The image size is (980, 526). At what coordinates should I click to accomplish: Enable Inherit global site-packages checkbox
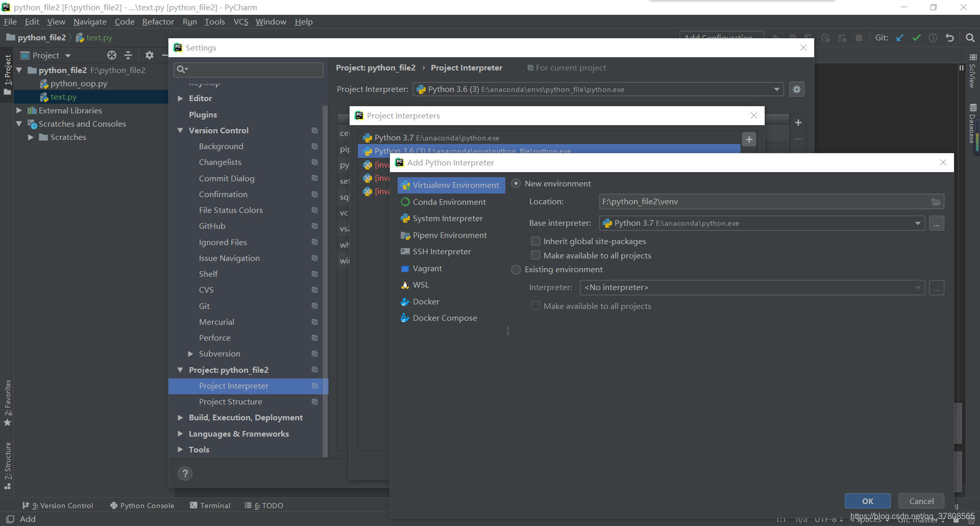point(535,242)
